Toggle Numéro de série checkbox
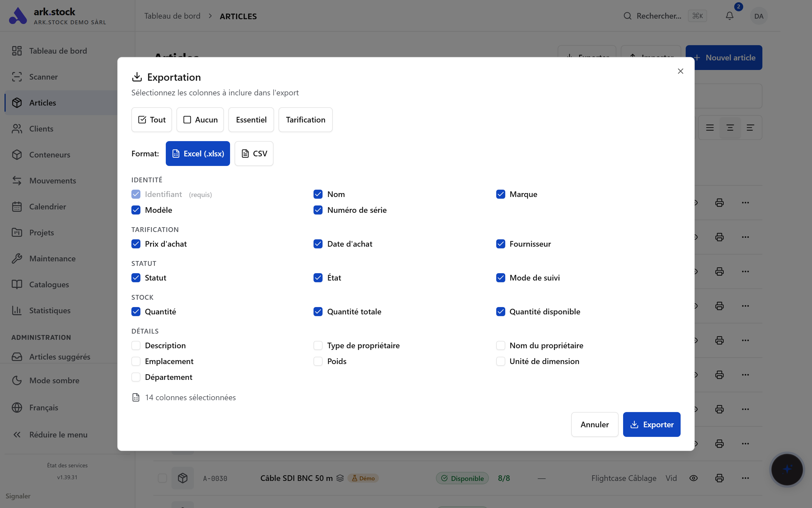This screenshot has width=812, height=508. pos(318,210)
